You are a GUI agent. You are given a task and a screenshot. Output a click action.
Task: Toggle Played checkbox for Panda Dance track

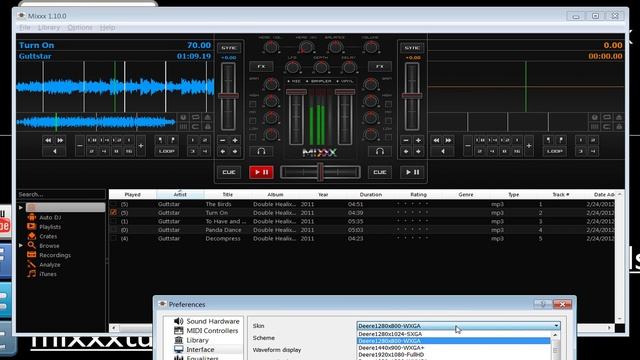pyautogui.click(x=113, y=230)
